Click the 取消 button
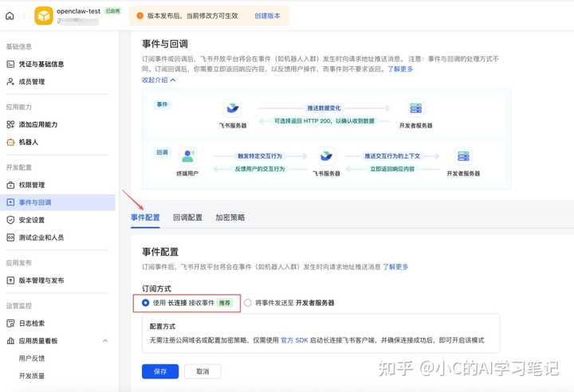The height and width of the screenshot is (392, 574). tap(202, 371)
